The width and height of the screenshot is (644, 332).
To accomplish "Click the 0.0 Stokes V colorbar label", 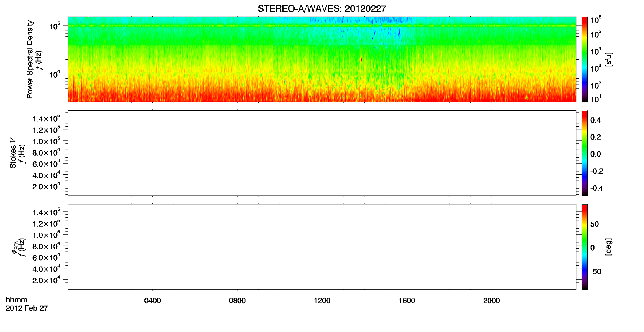I will click(x=595, y=154).
